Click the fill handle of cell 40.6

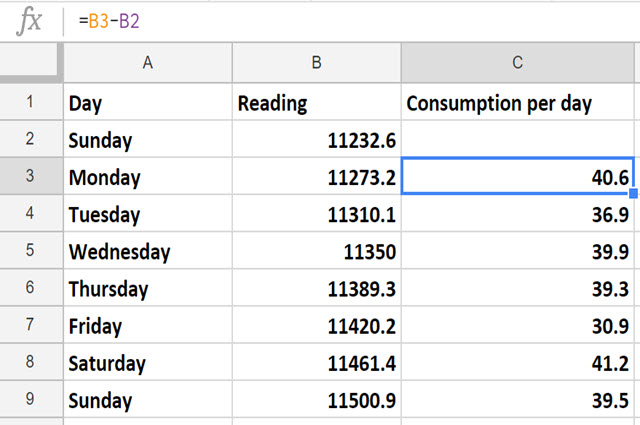[633, 196]
